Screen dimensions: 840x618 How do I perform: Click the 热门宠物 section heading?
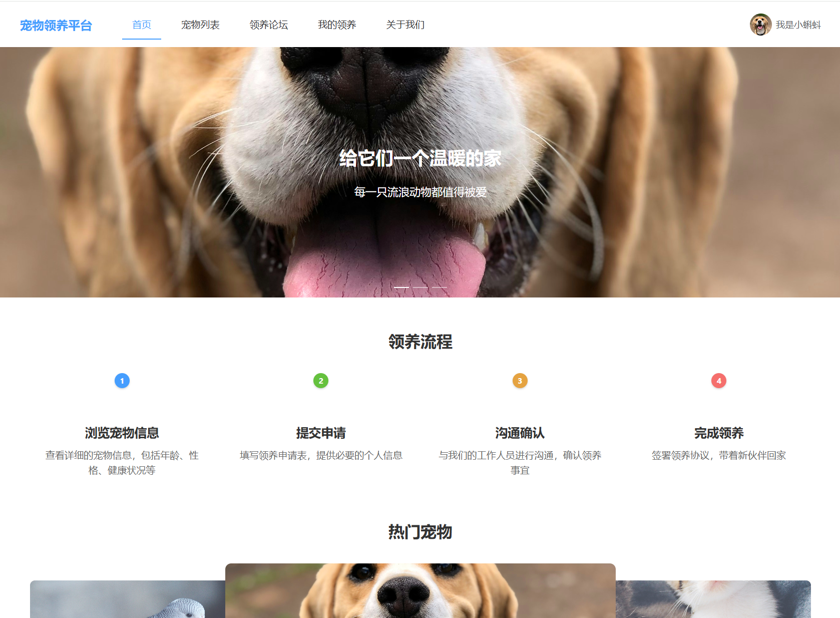coord(420,531)
